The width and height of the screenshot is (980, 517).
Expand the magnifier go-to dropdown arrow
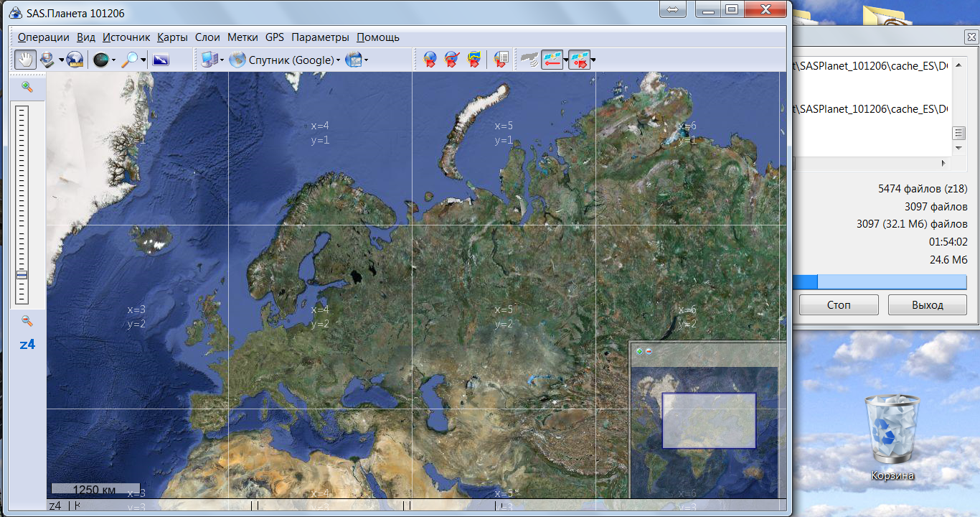(143, 60)
